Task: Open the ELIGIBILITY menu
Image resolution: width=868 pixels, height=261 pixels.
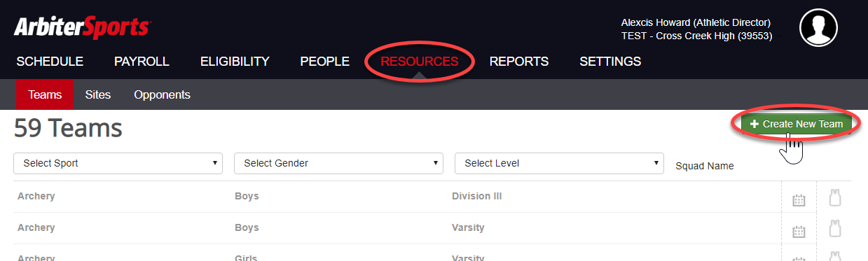Action: (235, 62)
